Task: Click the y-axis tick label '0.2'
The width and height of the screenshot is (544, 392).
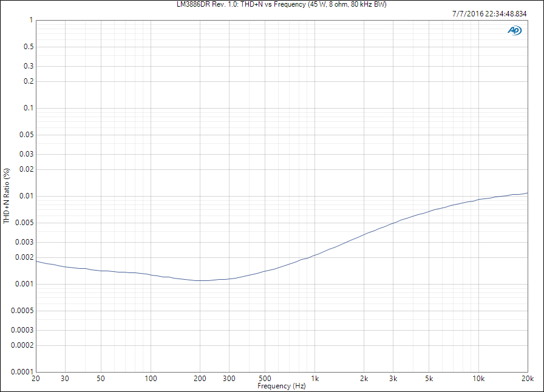Action: 29,81
